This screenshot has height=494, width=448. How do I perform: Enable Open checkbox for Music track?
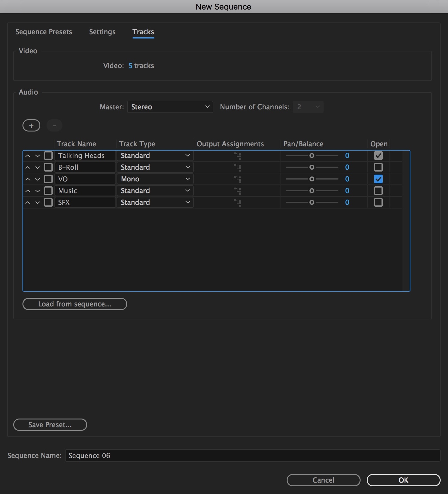[378, 191]
